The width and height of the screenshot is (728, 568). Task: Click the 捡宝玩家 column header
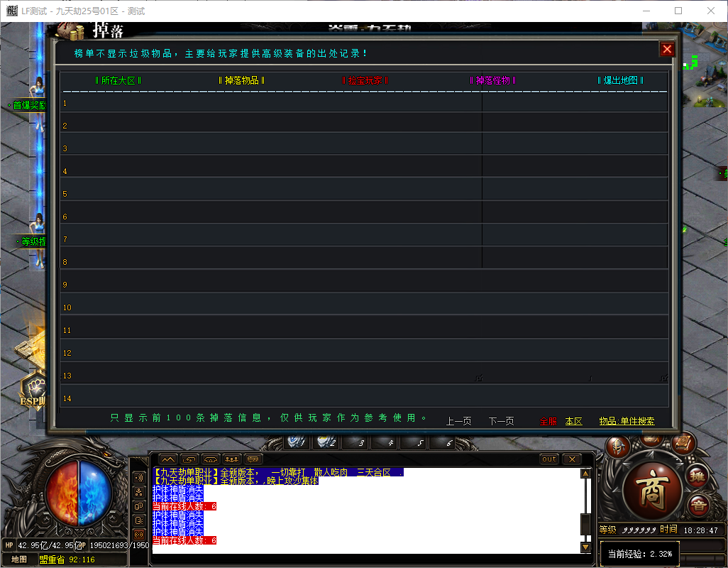365,80
